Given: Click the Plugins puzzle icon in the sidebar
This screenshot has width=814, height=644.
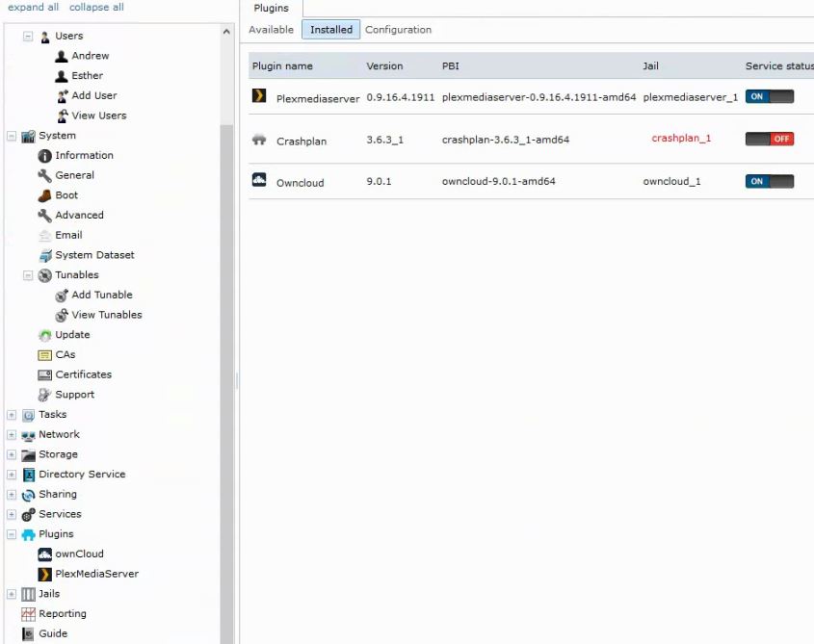Looking at the screenshot, I should pos(29,534).
